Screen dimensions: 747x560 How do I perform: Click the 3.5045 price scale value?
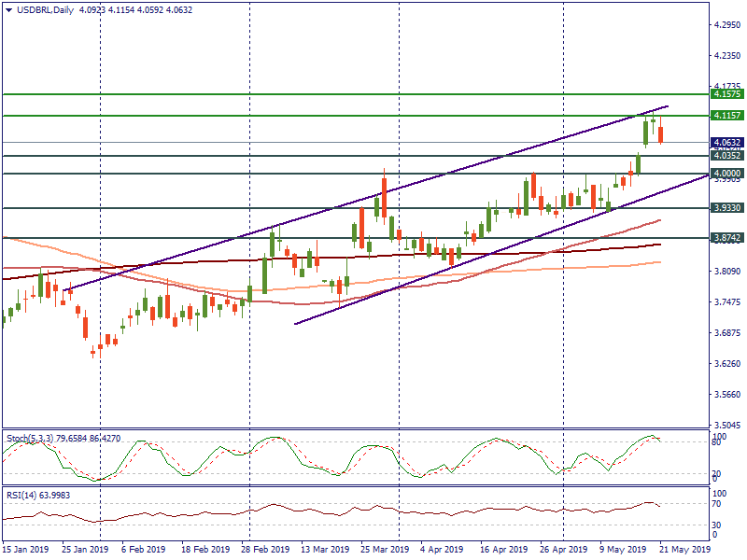(x=726, y=425)
